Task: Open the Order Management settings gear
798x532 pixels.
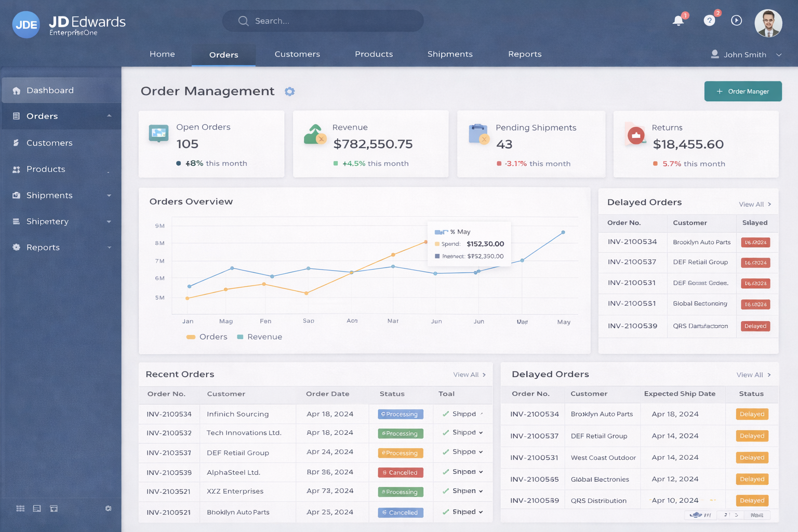Action: (x=290, y=91)
